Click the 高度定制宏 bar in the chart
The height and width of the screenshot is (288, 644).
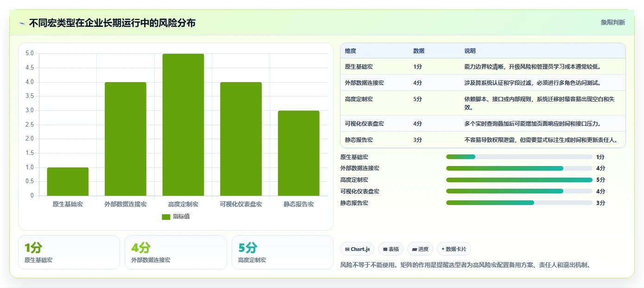tap(183, 125)
